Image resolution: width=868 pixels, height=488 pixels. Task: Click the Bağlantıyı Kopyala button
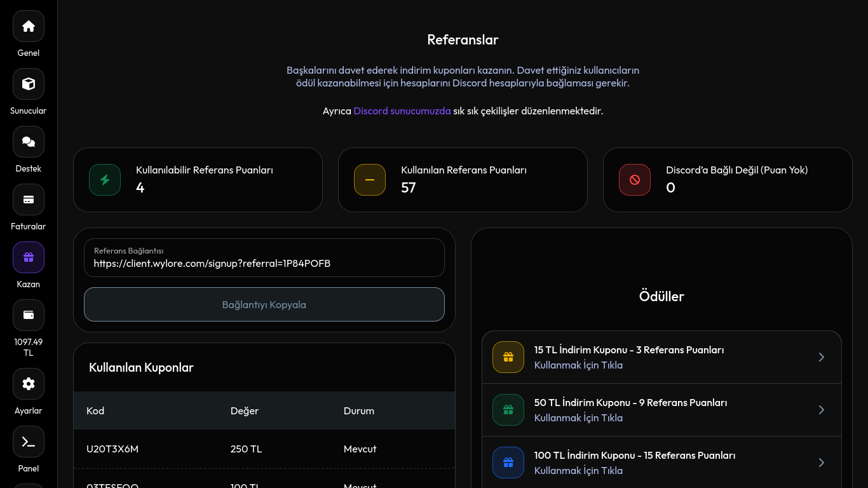click(264, 304)
